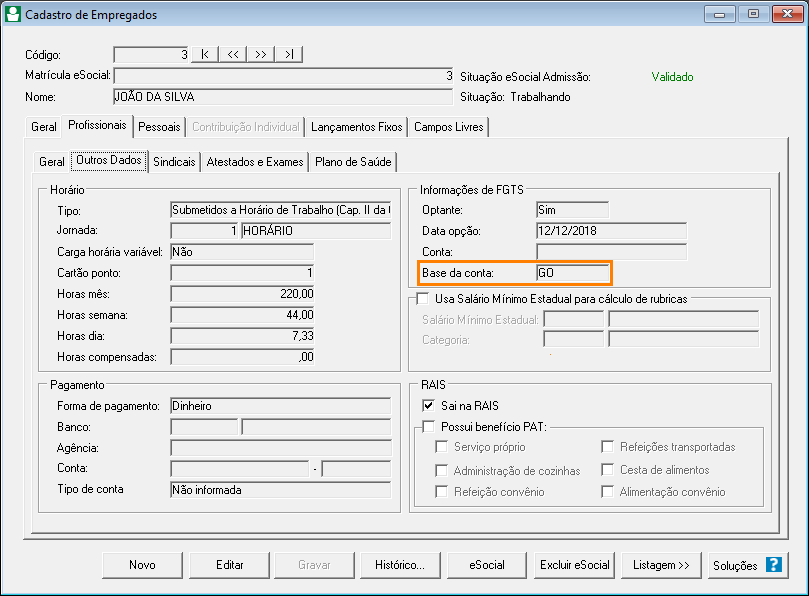This screenshot has width=809, height=596.
Task: Click the blue help question mark icon
Action: tap(773, 565)
